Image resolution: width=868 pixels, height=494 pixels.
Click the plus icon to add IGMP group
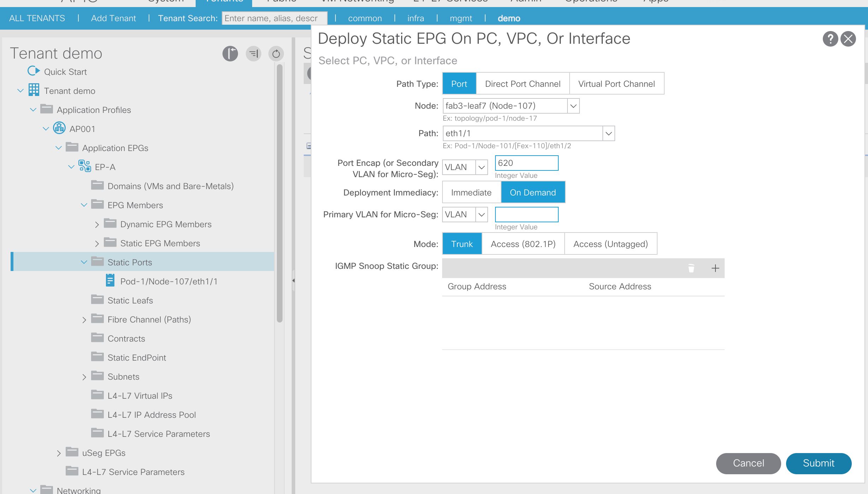coord(715,268)
